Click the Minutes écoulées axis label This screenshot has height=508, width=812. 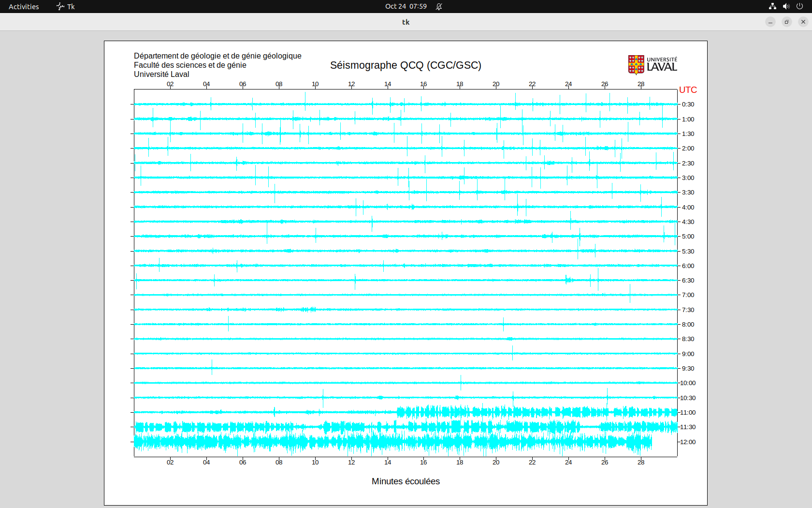click(x=406, y=481)
